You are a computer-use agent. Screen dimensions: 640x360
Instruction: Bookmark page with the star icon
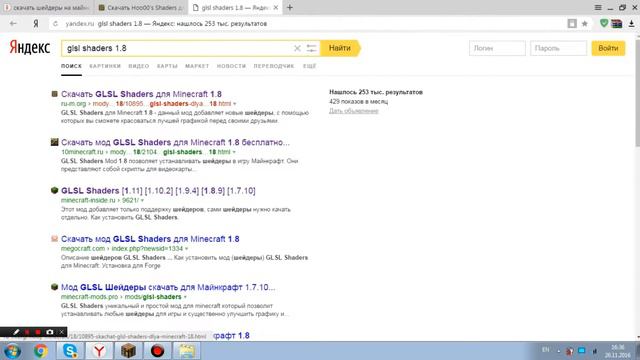(x=584, y=24)
